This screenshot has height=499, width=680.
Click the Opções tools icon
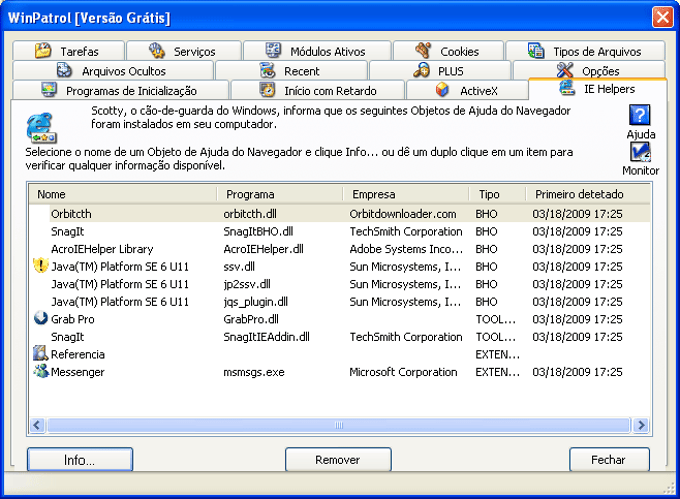[565, 70]
